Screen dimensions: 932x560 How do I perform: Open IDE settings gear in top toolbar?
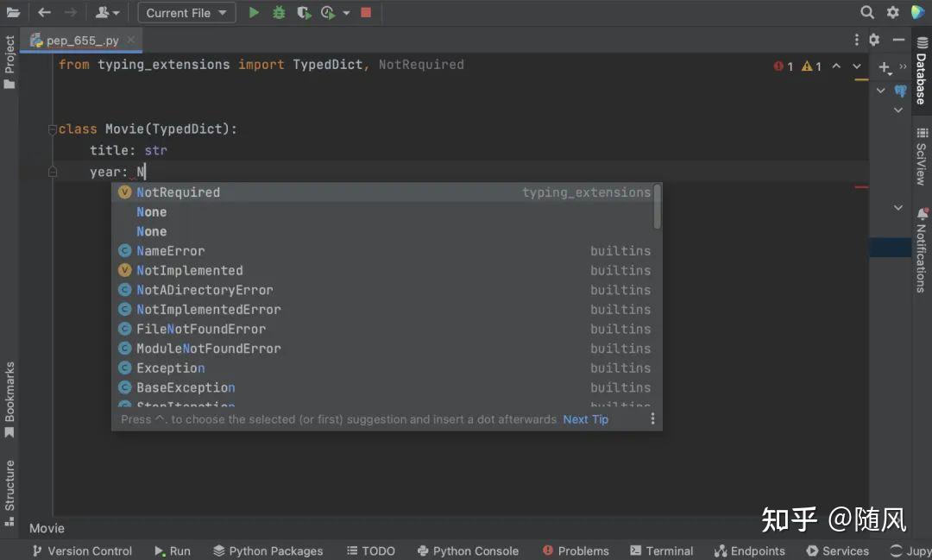893,12
